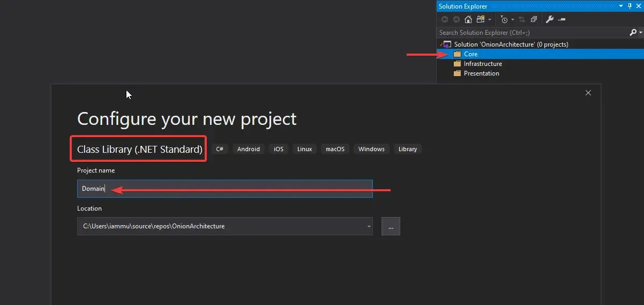The image size is (644, 305).
Task: Select the Infrastructure solution folder
Action: point(483,64)
